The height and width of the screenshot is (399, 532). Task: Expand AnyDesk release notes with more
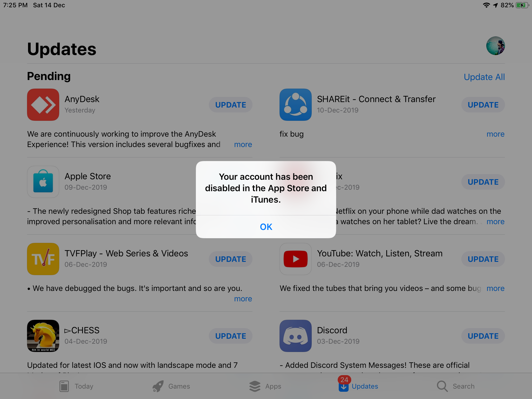(243, 144)
